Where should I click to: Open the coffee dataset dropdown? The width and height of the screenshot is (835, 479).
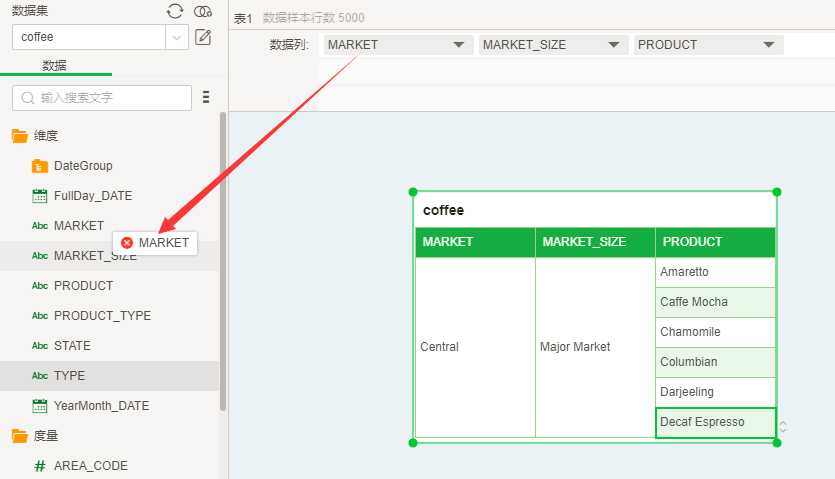coord(177,37)
